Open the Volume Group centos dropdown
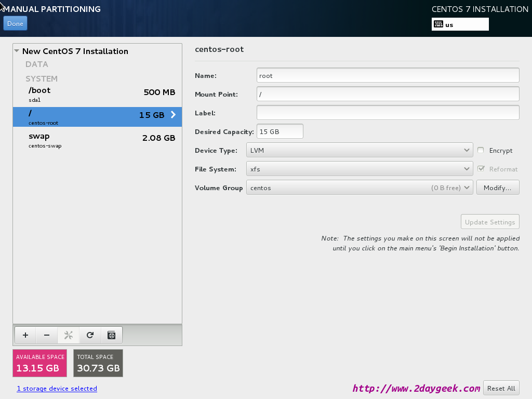Viewport: 532px width, 399px height. 360,187
